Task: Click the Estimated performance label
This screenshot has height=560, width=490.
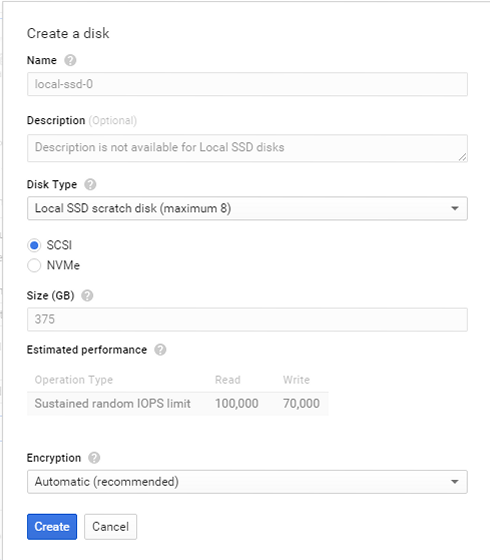Action: [87, 350]
